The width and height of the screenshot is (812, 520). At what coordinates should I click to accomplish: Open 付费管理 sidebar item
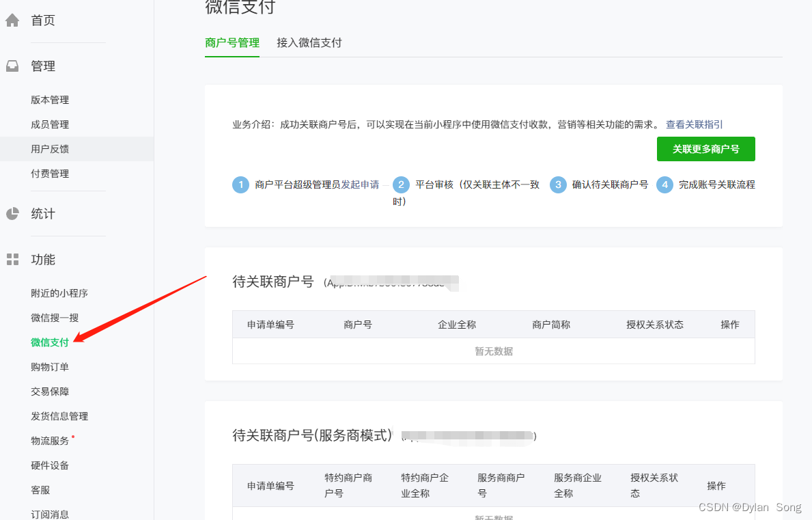(50, 174)
